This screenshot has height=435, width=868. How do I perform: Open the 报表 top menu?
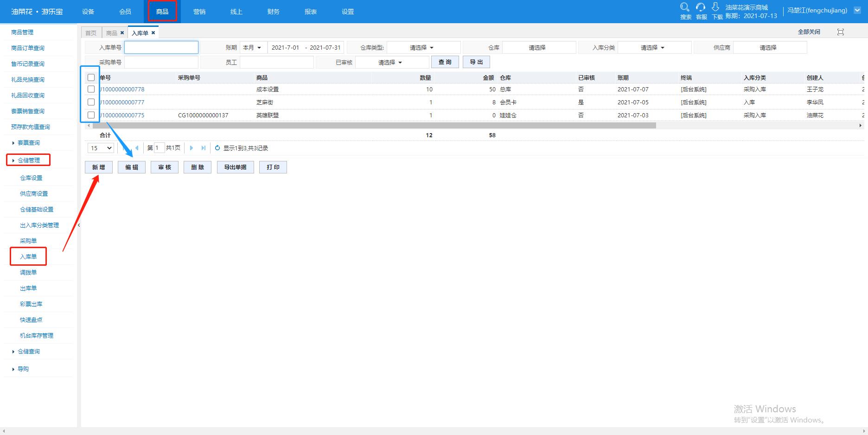[x=311, y=12]
